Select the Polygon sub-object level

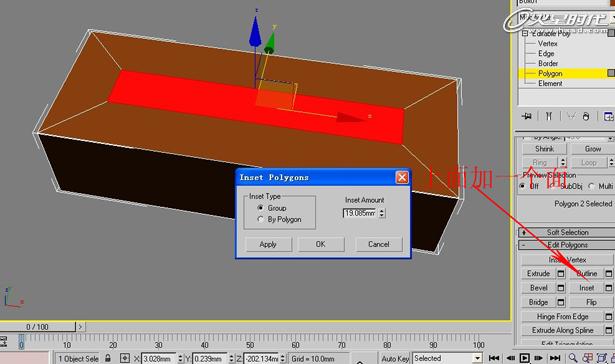click(550, 73)
